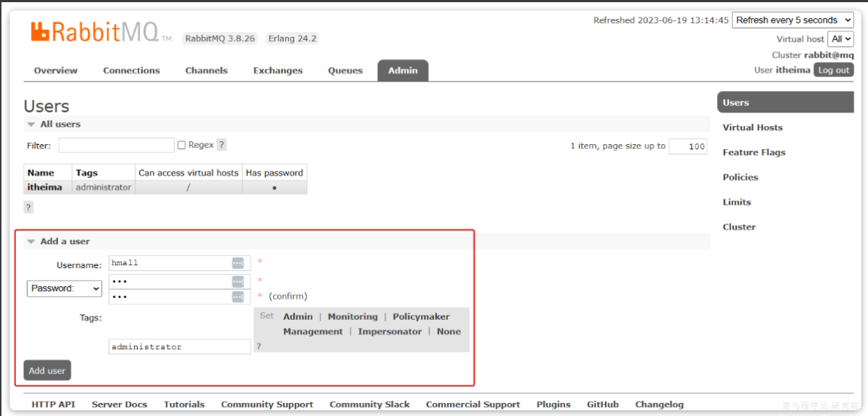Switch to the Connections tab

tap(131, 71)
